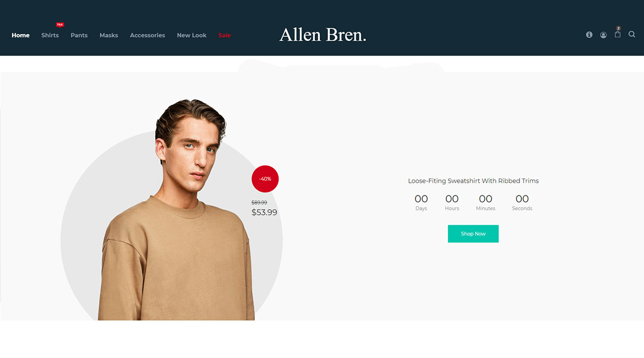644x358 pixels.
Task: Open the Shirts menu item
Action: pyautogui.click(x=50, y=35)
